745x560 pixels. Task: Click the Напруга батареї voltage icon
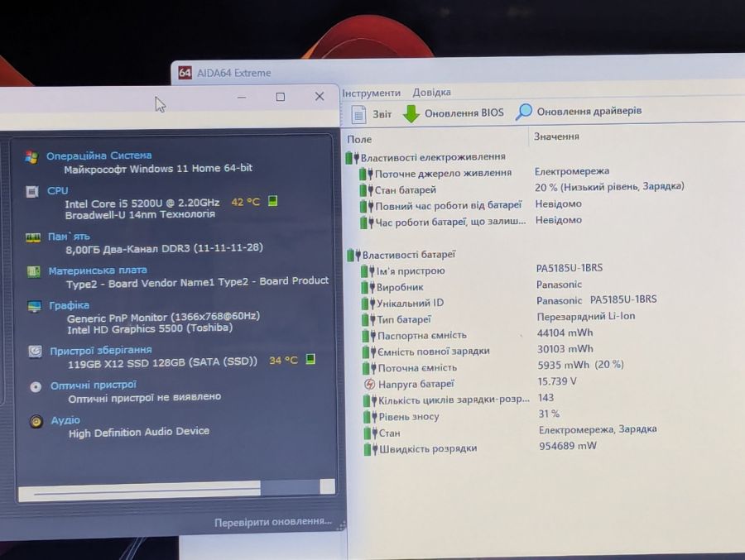pyautogui.click(x=370, y=384)
